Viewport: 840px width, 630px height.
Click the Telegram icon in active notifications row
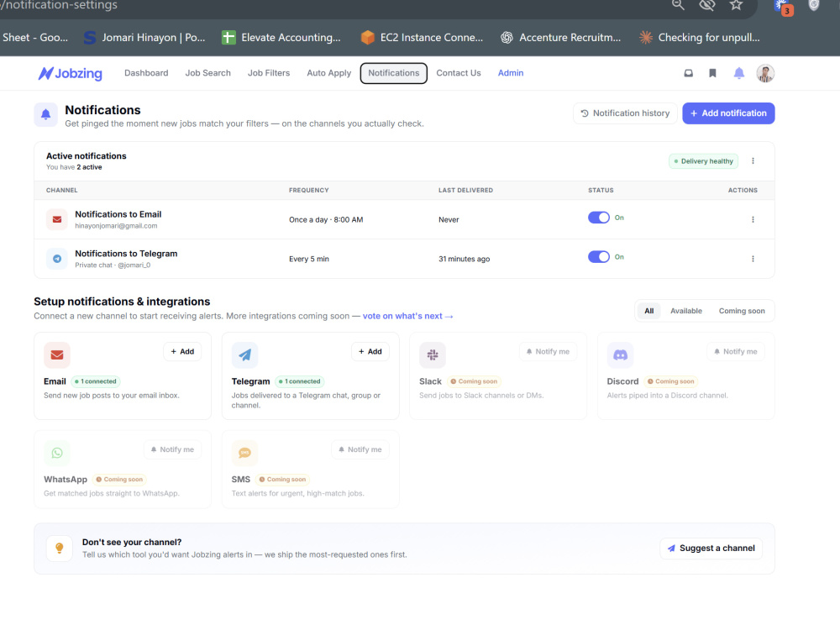click(57, 259)
